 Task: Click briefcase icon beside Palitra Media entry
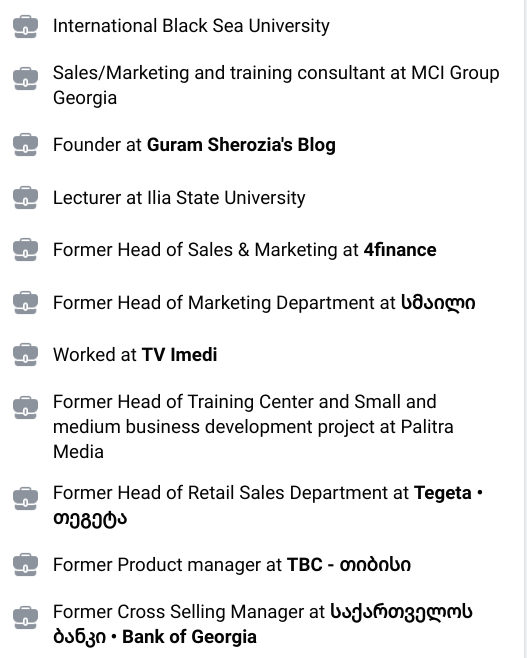tap(26, 407)
